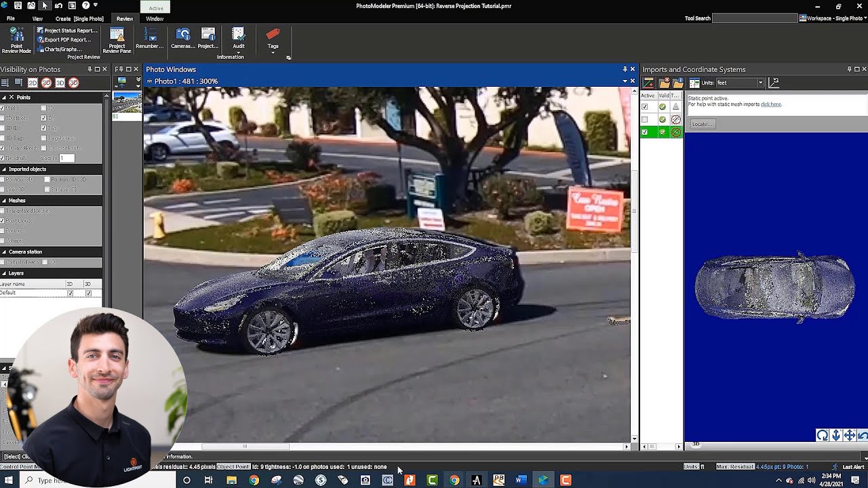Toggle Active checkbox in first import row
The image size is (868, 488).
point(645,106)
